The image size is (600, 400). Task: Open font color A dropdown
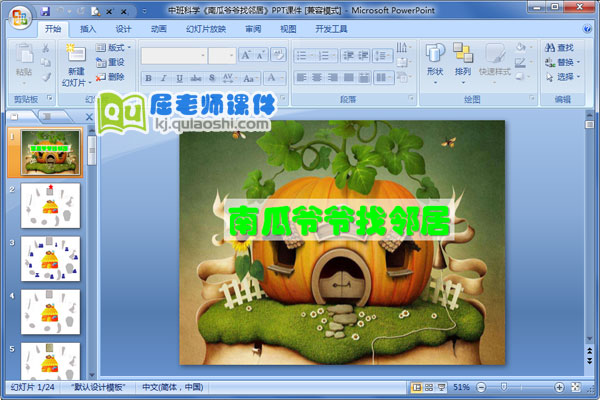[x=274, y=78]
